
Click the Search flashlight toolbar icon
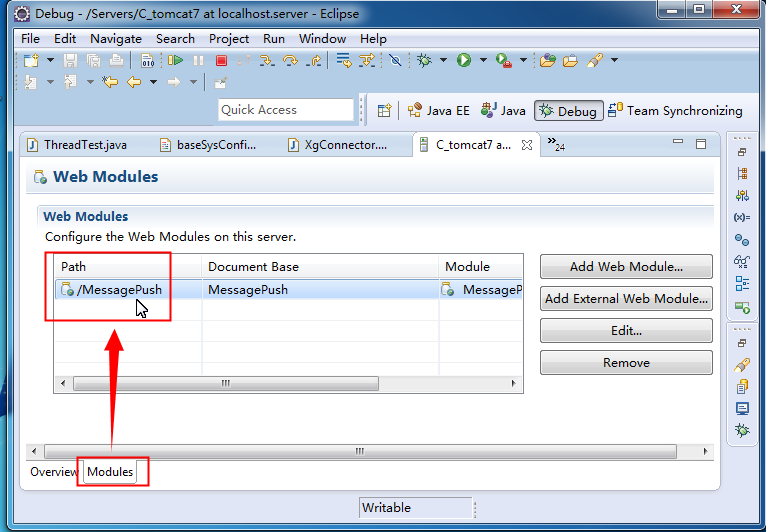coord(595,61)
